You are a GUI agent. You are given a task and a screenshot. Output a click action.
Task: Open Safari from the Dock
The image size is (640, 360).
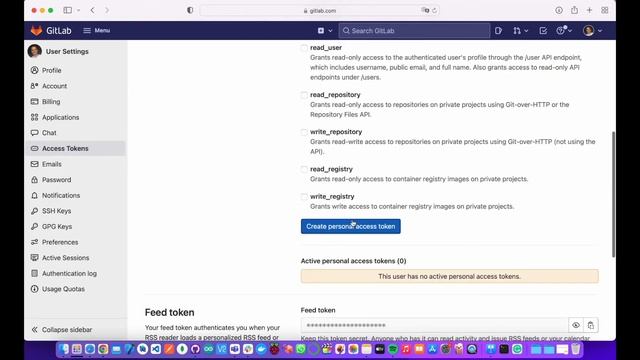pos(90,349)
